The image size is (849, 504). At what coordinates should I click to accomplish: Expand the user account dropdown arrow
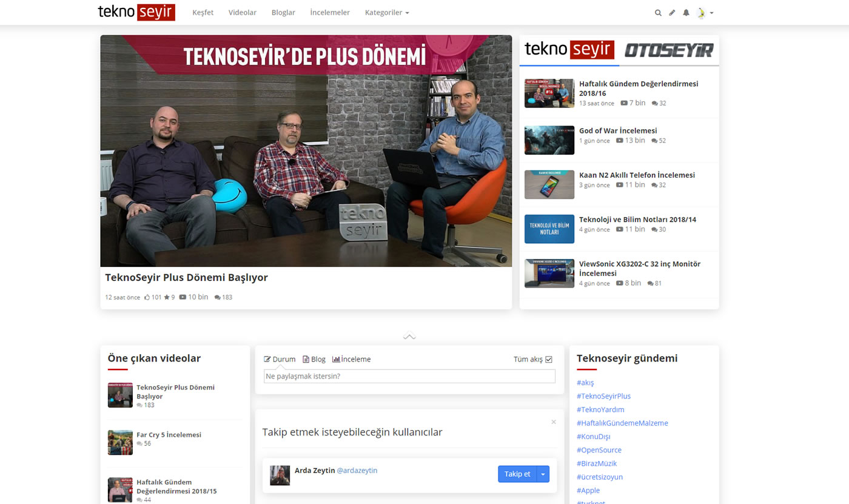pyautogui.click(x=711, y=13)
